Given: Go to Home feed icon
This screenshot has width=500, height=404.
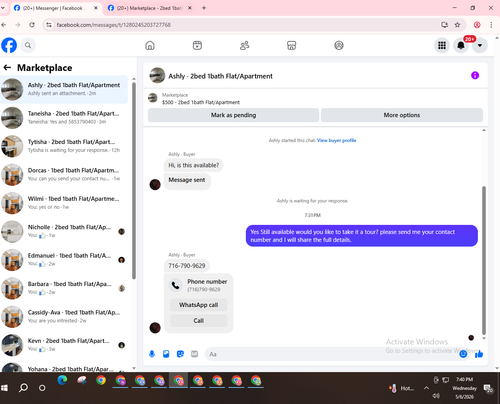Looking at the screenshot, I should click(150, 45).
